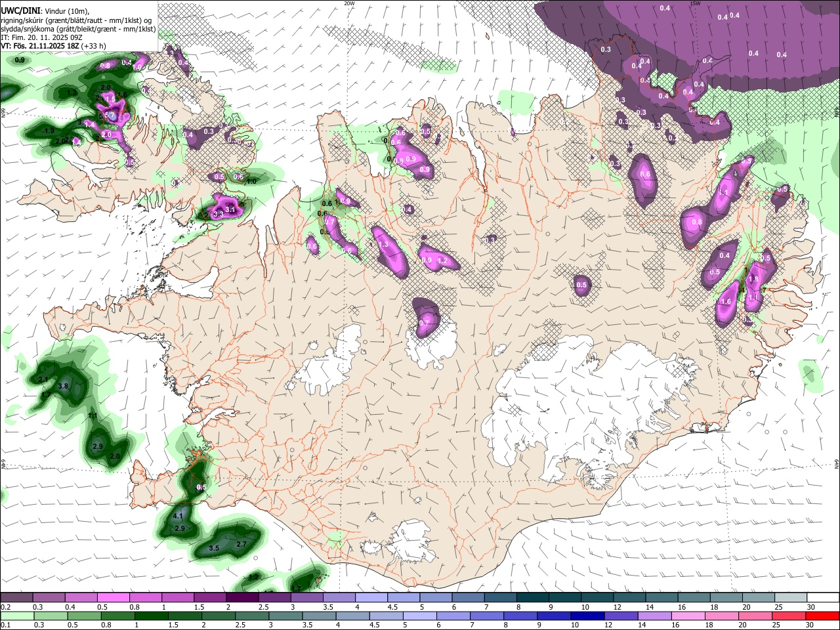
Task: Select the 1.3 snowfall value in the purple band
Action: coord(383,244)
